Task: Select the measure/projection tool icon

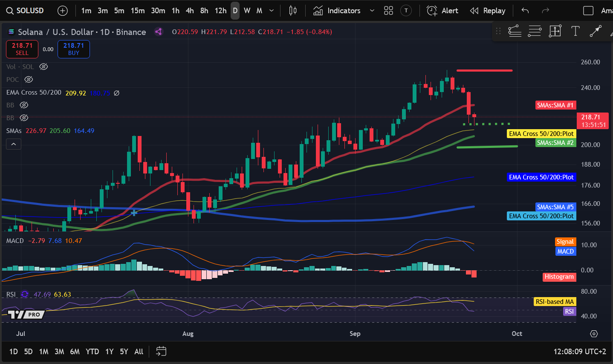Action: (x=555, y=31)
